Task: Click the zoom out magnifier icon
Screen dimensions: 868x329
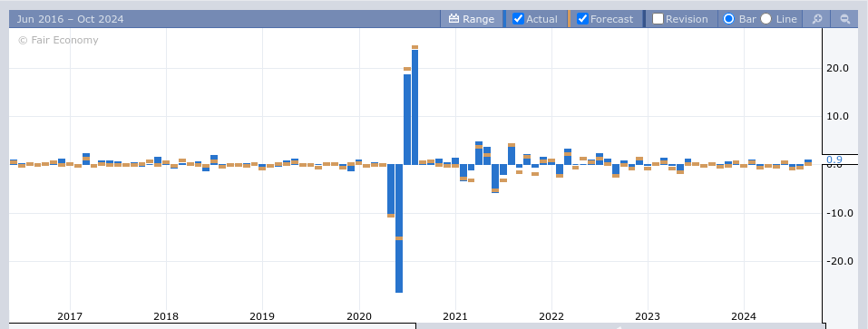Action: pos(844,19)
